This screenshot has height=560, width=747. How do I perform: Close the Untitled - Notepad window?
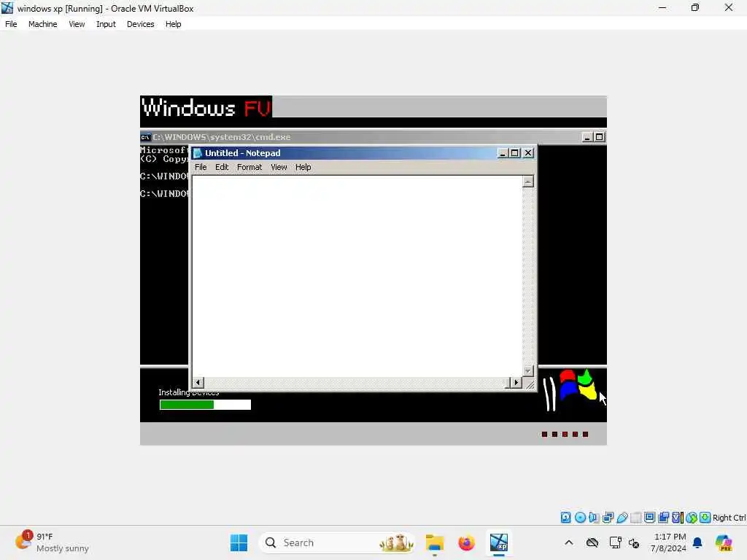coord(528,153)
